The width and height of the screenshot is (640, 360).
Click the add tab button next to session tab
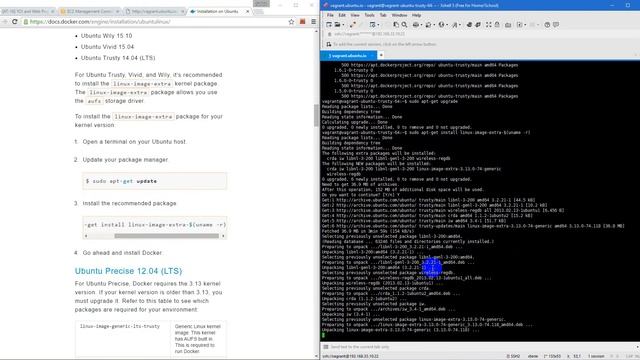pyautogui.click(x=381, y=55)
